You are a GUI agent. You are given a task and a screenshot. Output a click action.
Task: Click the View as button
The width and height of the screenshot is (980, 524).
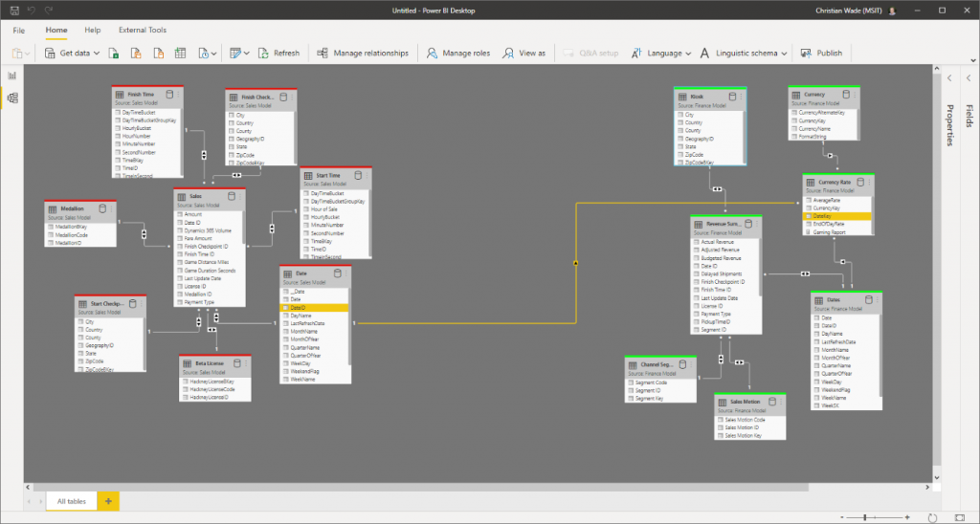pos(524,54)
